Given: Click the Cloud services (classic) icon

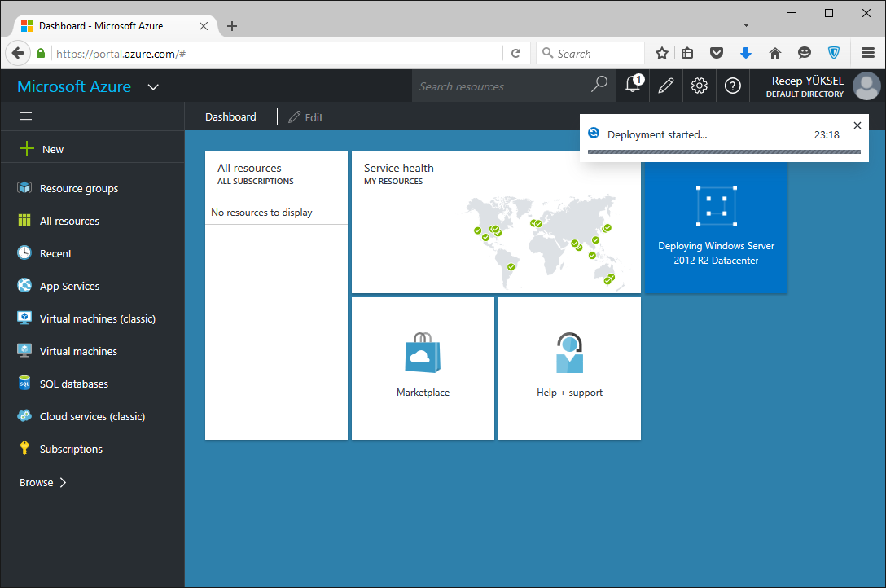Looking at the screenshot, I should point(24,415).
